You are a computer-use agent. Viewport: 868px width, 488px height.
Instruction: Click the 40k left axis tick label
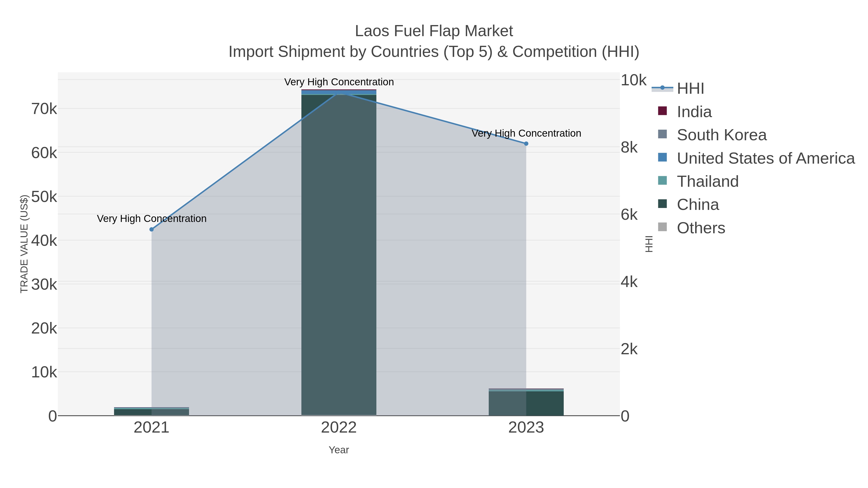[x=44, y=241]
